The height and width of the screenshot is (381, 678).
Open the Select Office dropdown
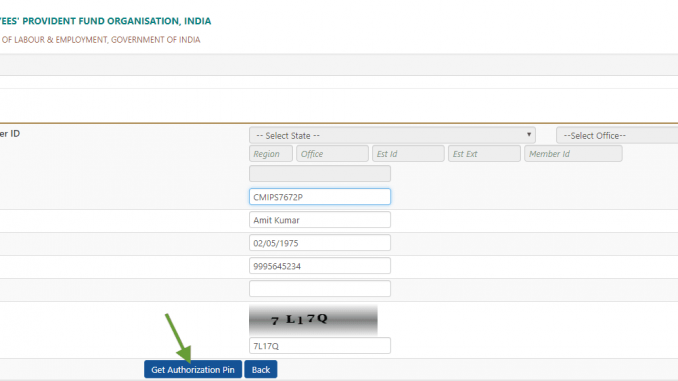pos(617,135)
